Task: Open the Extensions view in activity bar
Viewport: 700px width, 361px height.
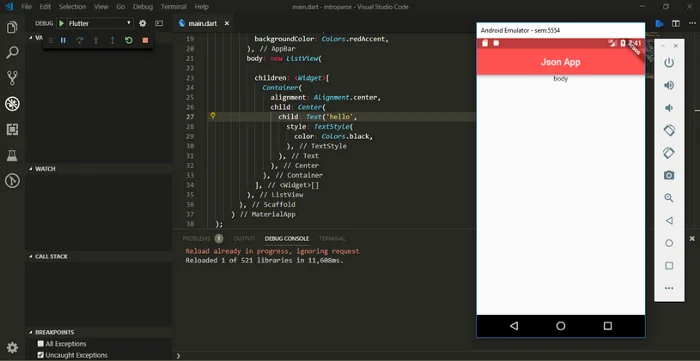Action: coord(12,129)
